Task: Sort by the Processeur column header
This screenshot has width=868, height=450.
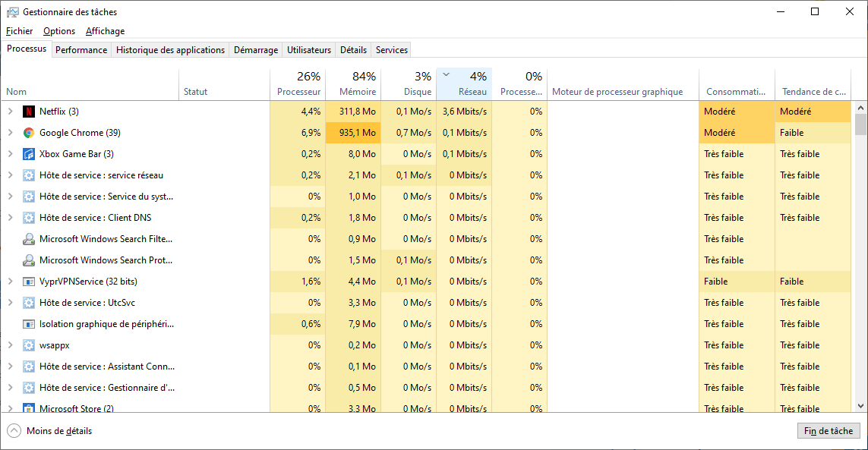Action: point(298,85)
